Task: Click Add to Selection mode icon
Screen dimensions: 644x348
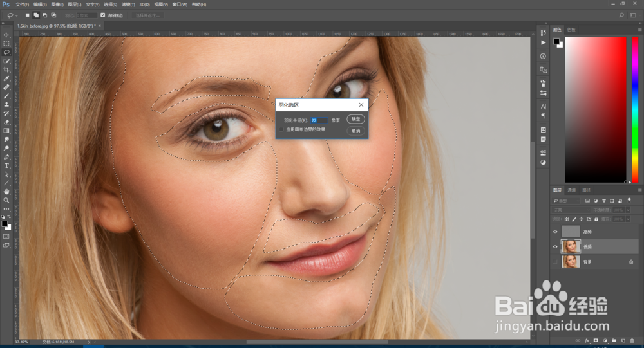Action: click(36, 15)
